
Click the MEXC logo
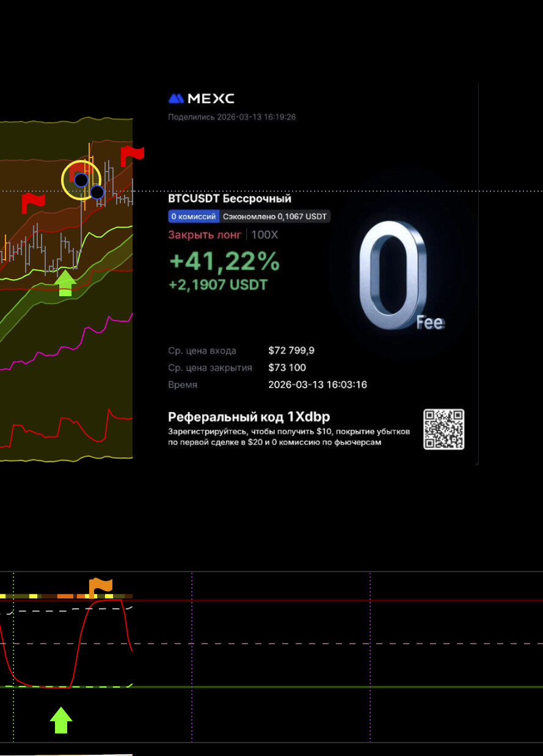coord(201,98)
